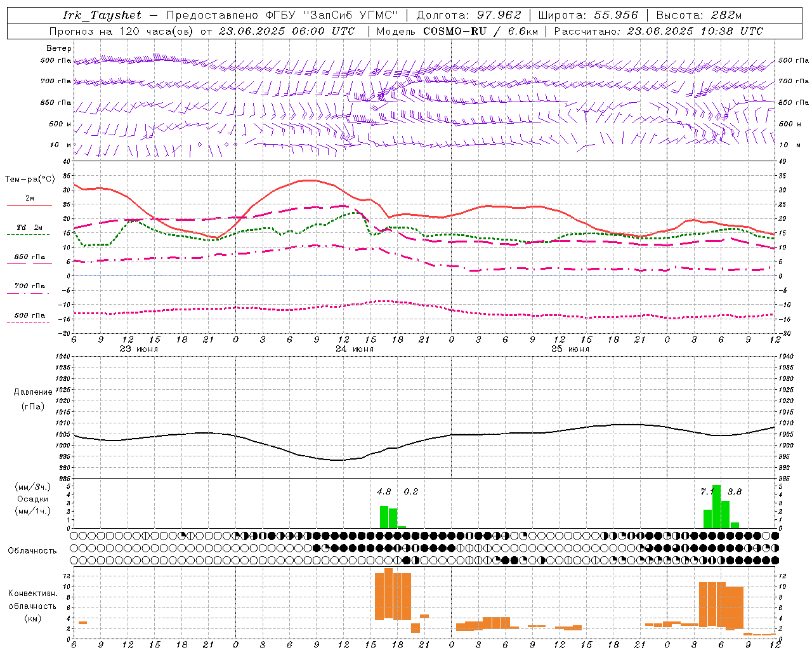Click the '25 июня' date label
This screenshot has width=812, height=650.
(570, 349)
